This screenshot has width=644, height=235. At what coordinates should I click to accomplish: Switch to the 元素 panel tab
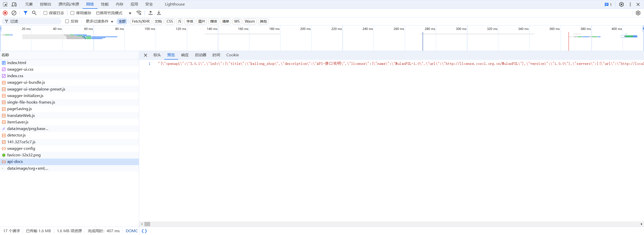pyautogui.click(x=29, y=4)
